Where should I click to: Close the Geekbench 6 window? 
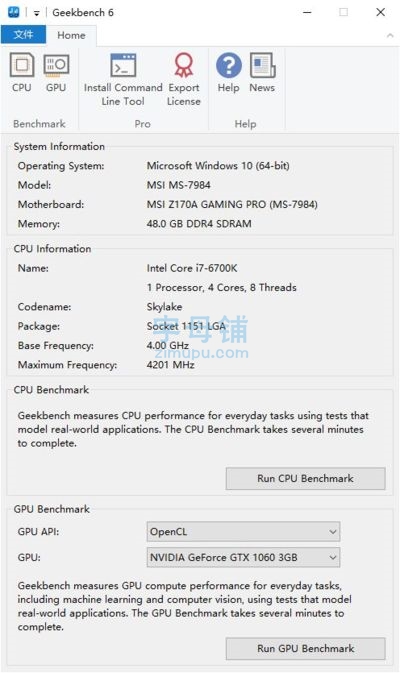pyautogui.click(x=380, y=12)
